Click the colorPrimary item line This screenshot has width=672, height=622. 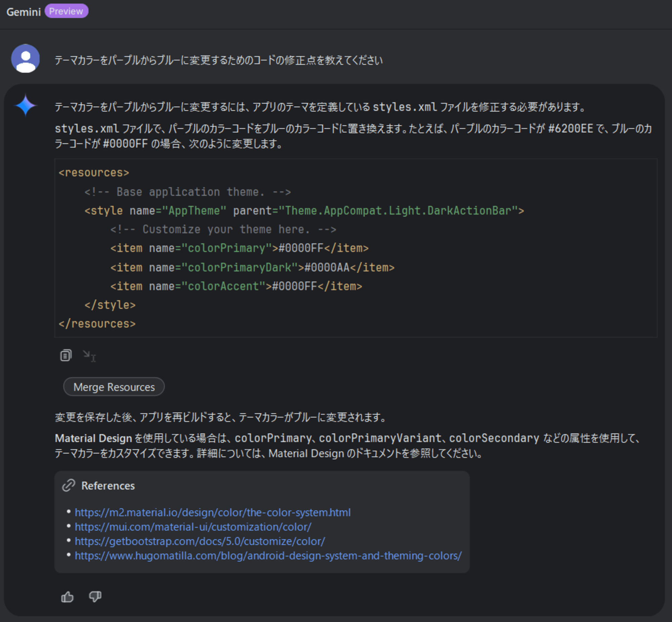240,248
